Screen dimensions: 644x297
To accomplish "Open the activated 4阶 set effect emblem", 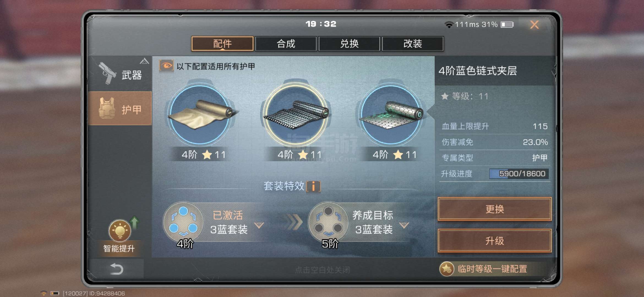I will point(183,223).
